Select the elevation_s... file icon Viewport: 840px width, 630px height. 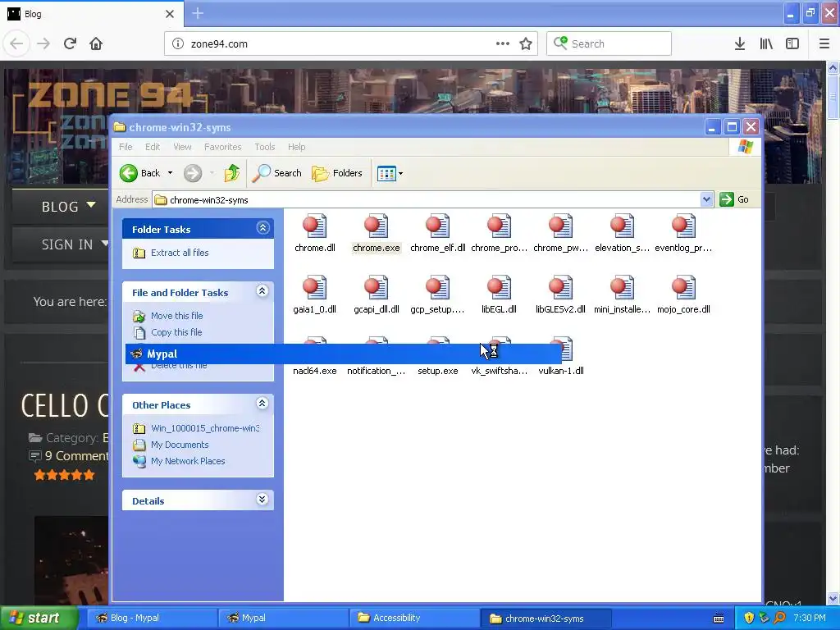click(622, 226)
